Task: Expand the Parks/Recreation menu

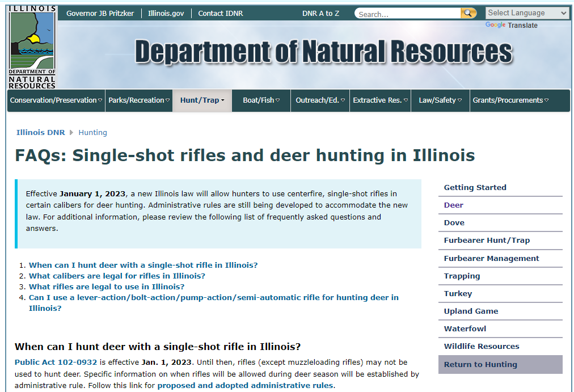Action: pos(139,100)
